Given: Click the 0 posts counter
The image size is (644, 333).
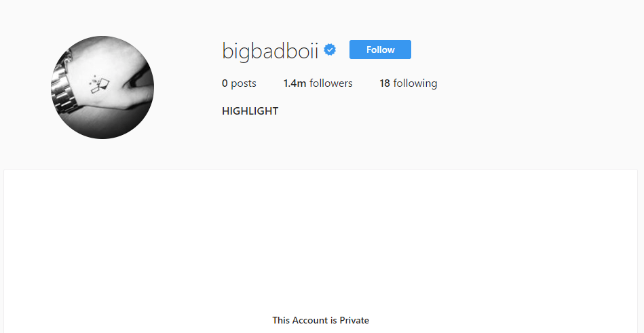Looking at the screenshot, I should [x=239, y=83].
